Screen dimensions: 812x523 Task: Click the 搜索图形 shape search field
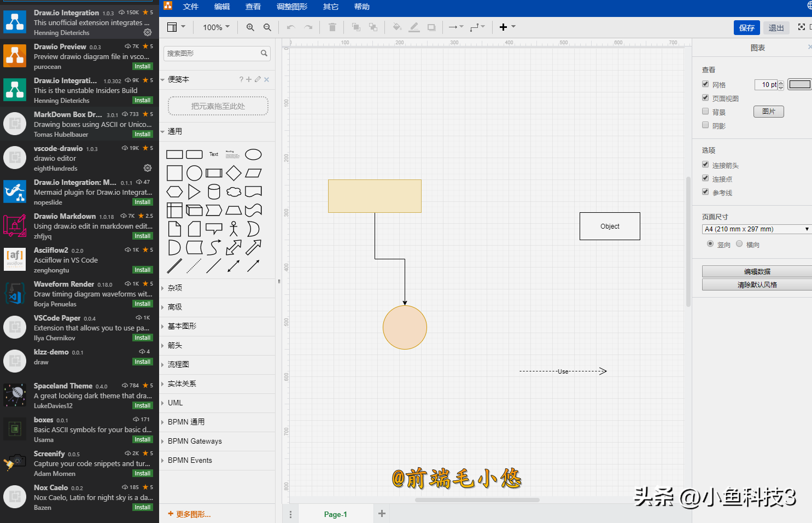[x=217, y=53]
